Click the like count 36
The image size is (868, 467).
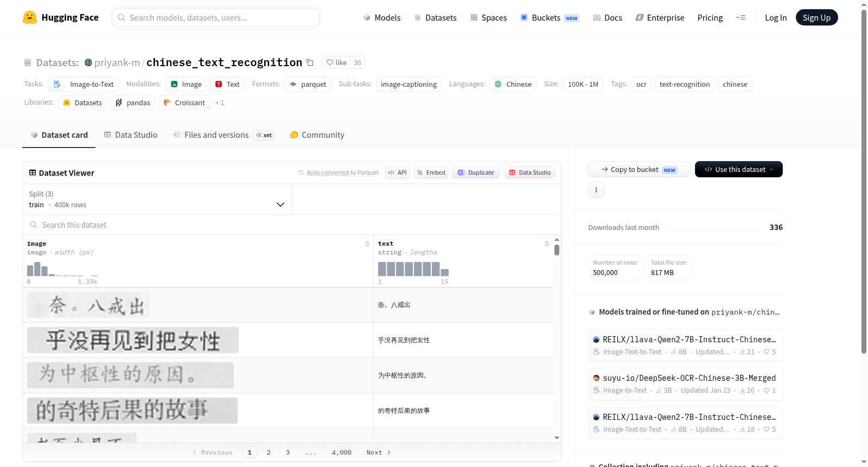[358, 62]
